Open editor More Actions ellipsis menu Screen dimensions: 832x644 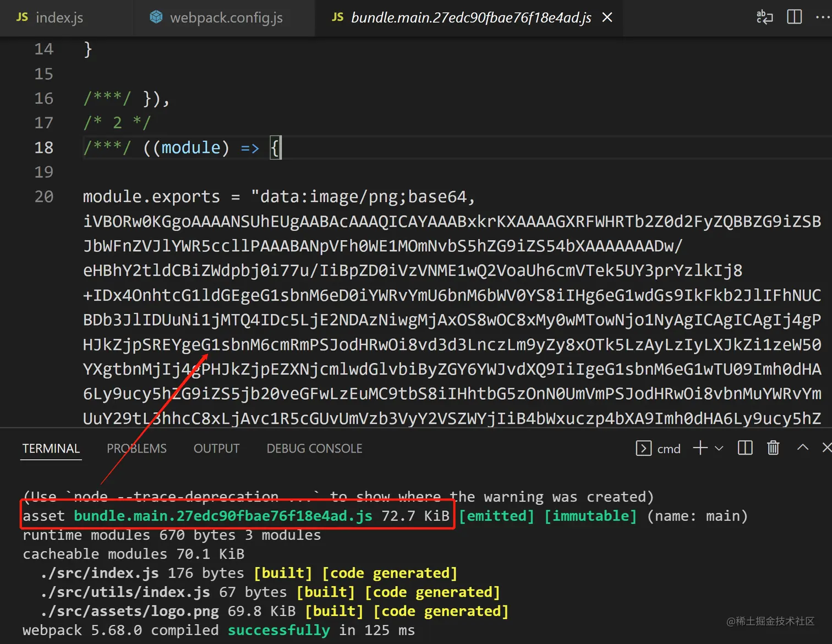(823, 17)
